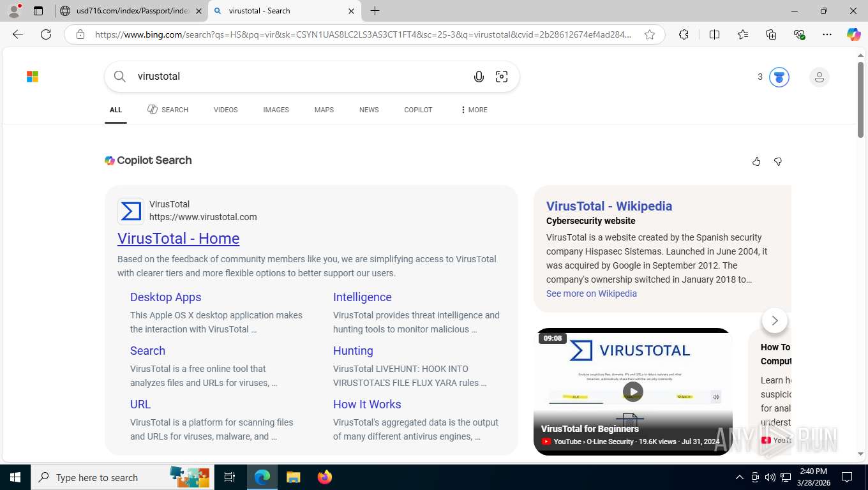The height and width of the screenshot is (490, 868).
Task: Give thumbs down to Copilot Search
Action: (x=778, y=161)
